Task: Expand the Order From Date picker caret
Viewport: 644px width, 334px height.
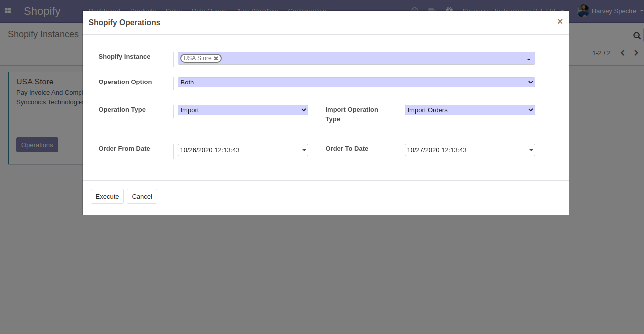Action: 304,150
